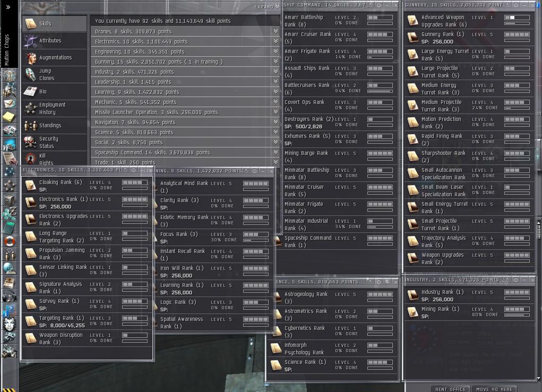Expand the sidebar with double arrow icon

(x=8, y=7)
